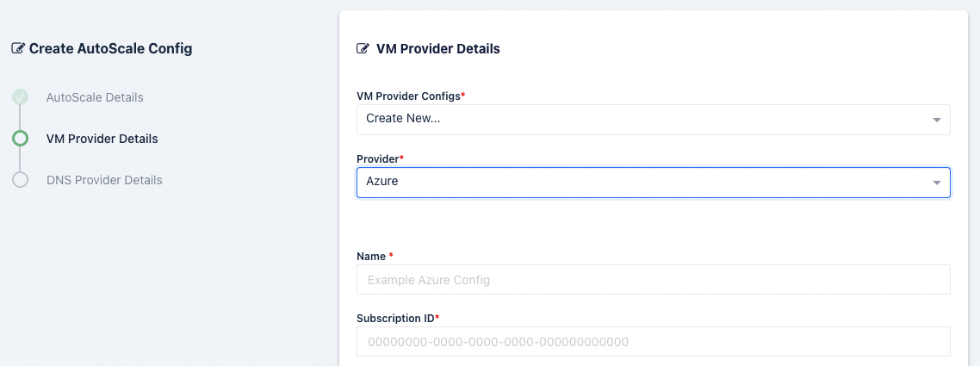
Task: Click into the Subscription ID input field
Action: (x=653, y=342)
